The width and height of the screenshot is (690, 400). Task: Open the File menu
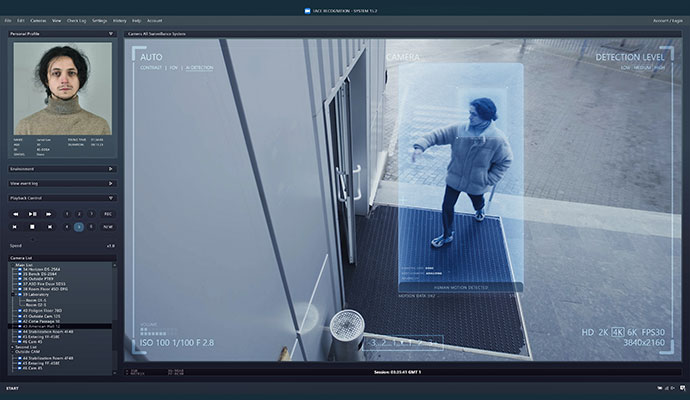coord(8,21)
